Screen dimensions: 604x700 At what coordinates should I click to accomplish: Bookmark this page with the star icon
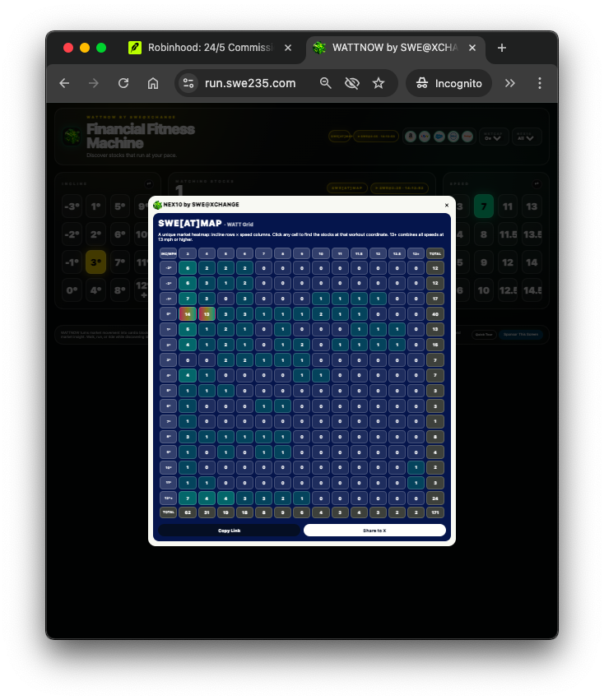(x=379, y=83)
